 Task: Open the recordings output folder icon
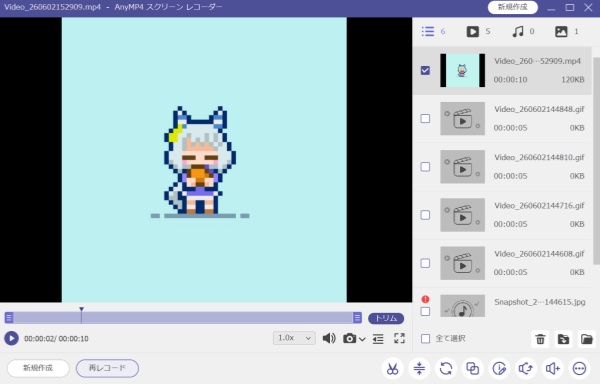[x=587, y=339]
